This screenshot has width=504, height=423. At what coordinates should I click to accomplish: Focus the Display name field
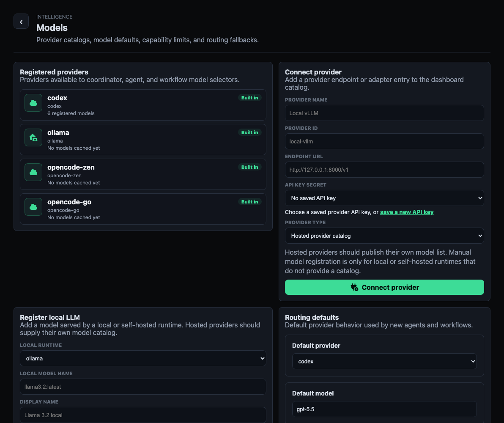(143, 415)
